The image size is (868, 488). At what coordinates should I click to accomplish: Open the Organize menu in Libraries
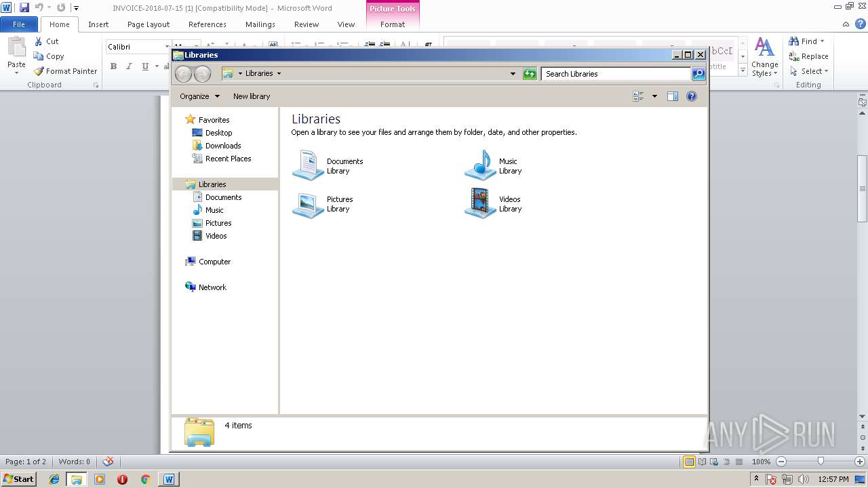click(x=199, y=96)
